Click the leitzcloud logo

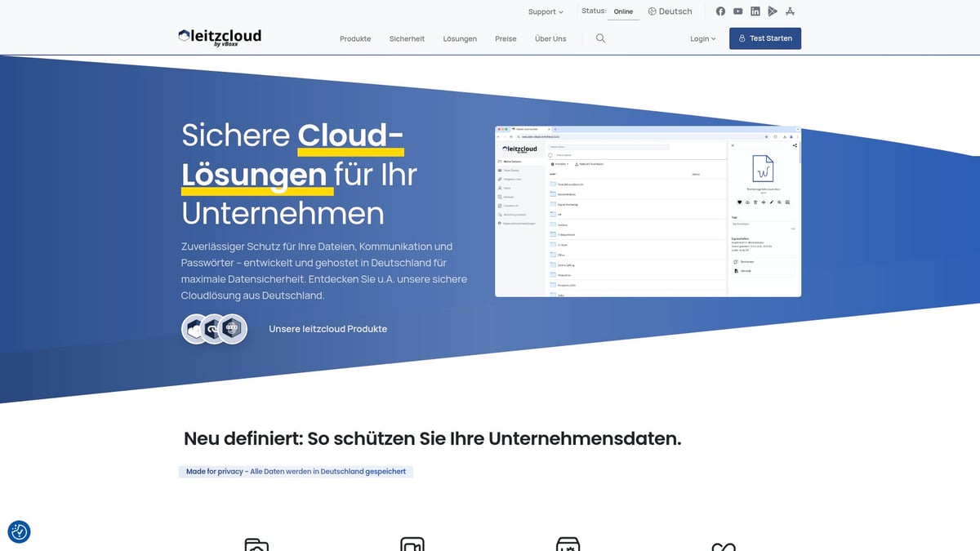[219, 34]
